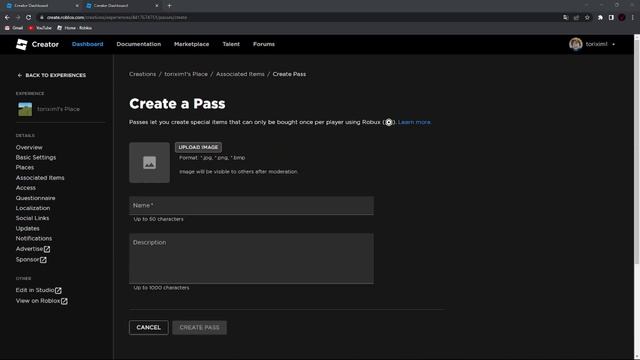Click the browser address bar

(300, 18)
